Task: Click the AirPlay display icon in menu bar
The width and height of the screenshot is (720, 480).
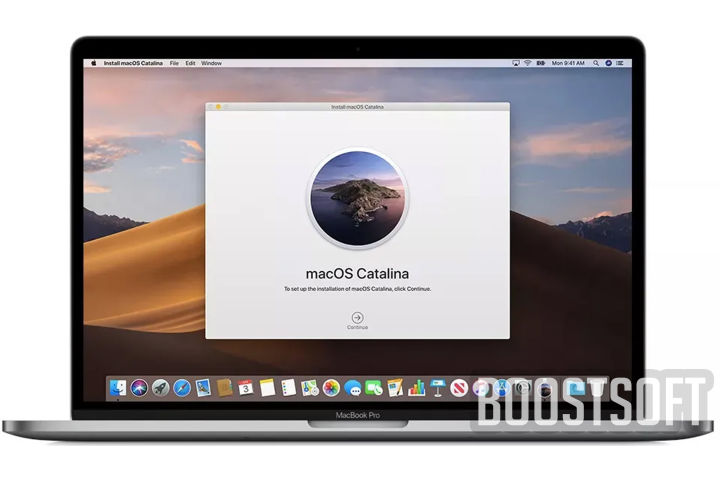Action: click(x=516, y=63)
